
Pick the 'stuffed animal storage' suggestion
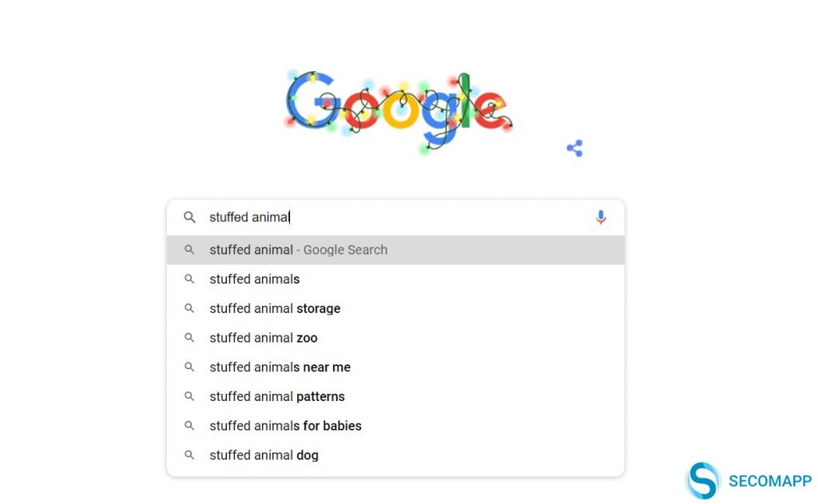coord(395,308)
